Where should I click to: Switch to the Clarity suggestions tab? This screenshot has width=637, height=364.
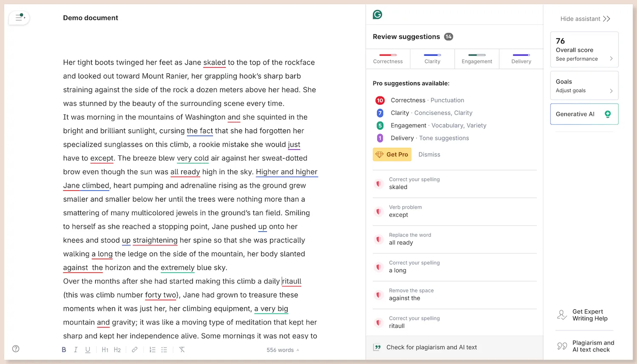tap(432, 59)
